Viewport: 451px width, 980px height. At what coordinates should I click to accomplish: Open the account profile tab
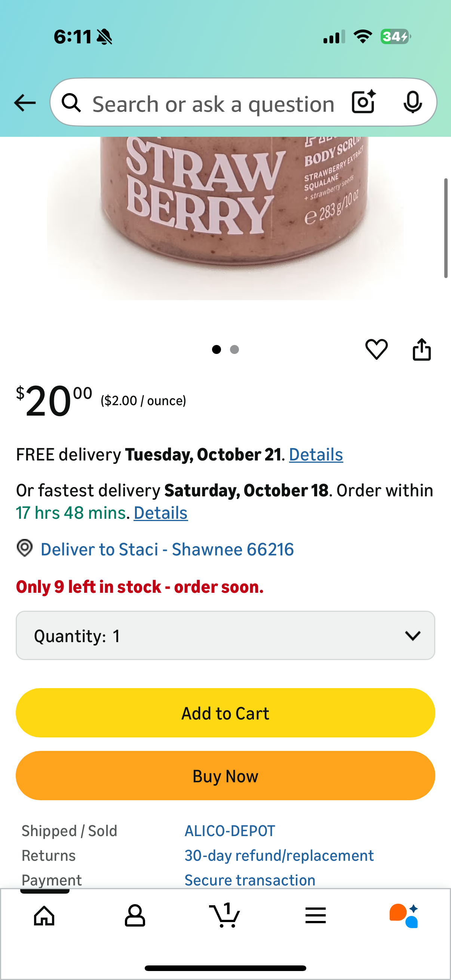(x=135, y=915)
